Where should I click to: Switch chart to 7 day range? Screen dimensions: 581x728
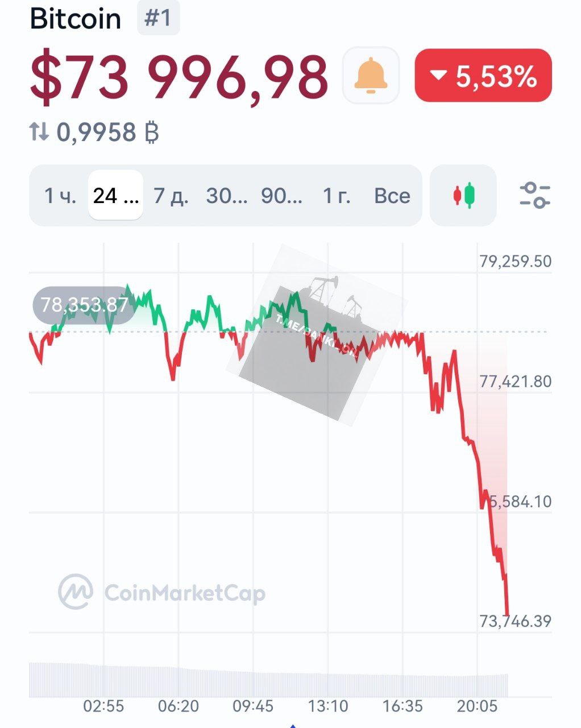(171, 196)
